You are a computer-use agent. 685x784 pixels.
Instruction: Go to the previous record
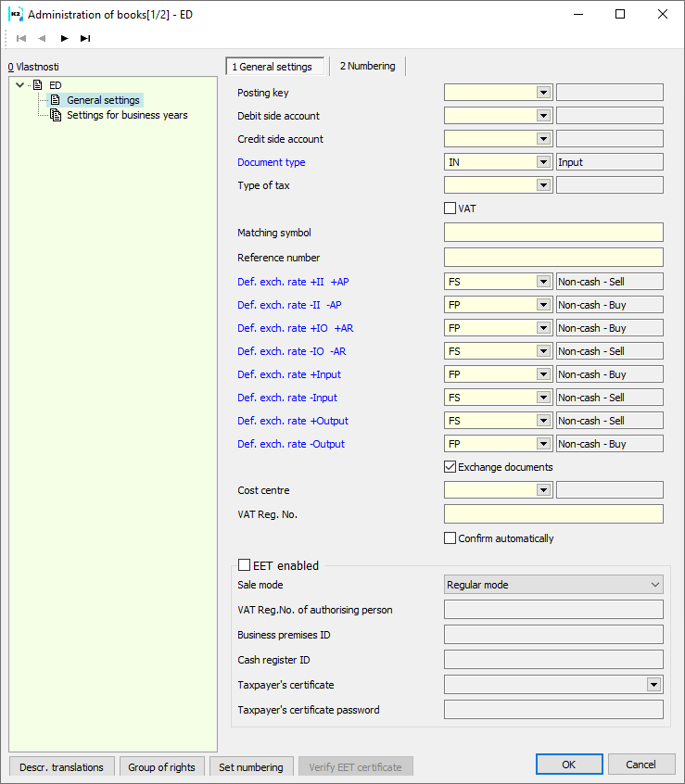click(x=42, y=39)
